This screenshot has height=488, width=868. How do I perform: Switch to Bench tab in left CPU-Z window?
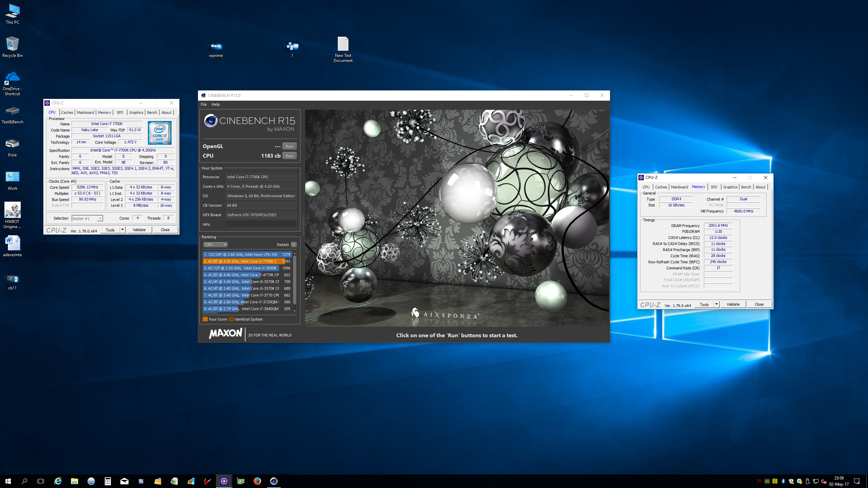[x=152, y=113]
